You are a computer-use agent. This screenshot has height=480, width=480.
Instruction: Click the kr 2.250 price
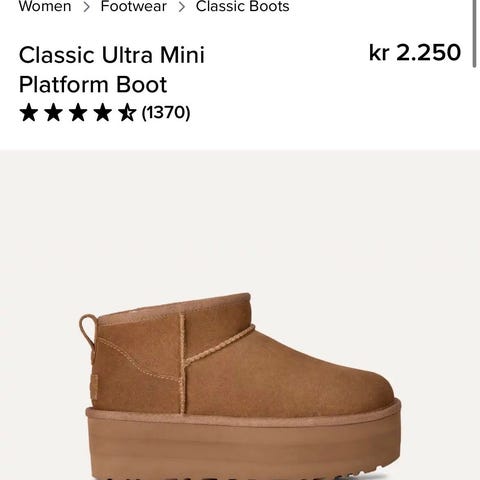[x=415, y=53]
